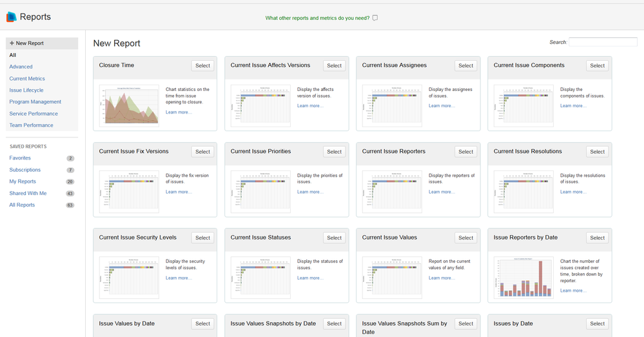Select the Closure Time report

click(202, 65)
